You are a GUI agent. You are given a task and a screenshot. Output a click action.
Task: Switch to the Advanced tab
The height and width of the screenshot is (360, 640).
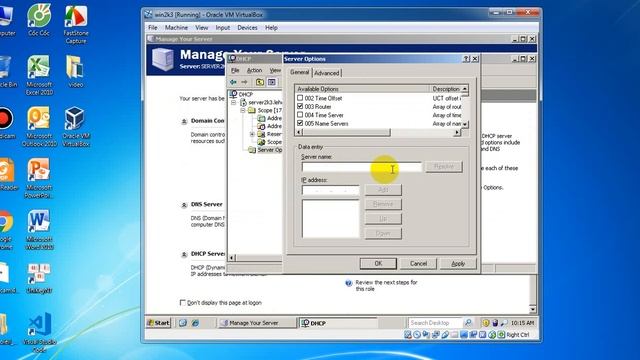(x=327, y=73)
